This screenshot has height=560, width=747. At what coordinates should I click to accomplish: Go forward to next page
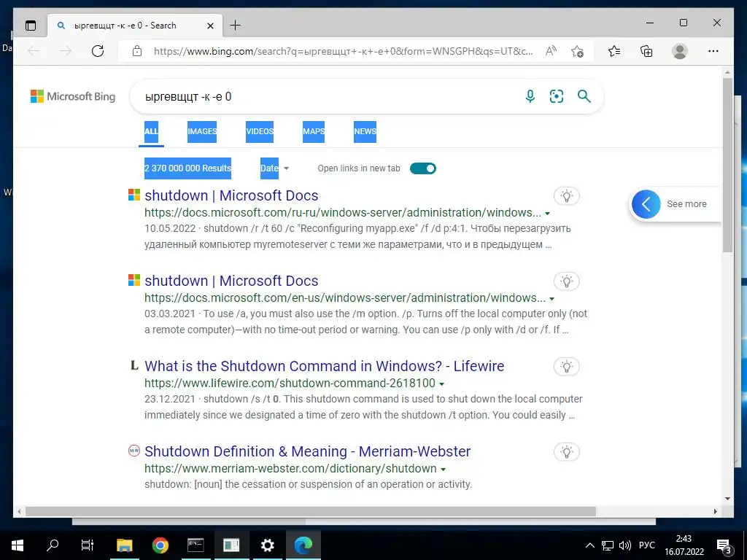point(66,51)
